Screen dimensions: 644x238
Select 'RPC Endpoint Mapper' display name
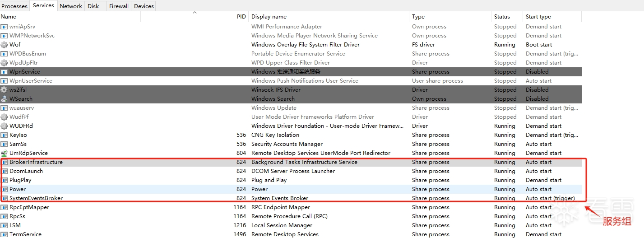[x=281, y=207]
